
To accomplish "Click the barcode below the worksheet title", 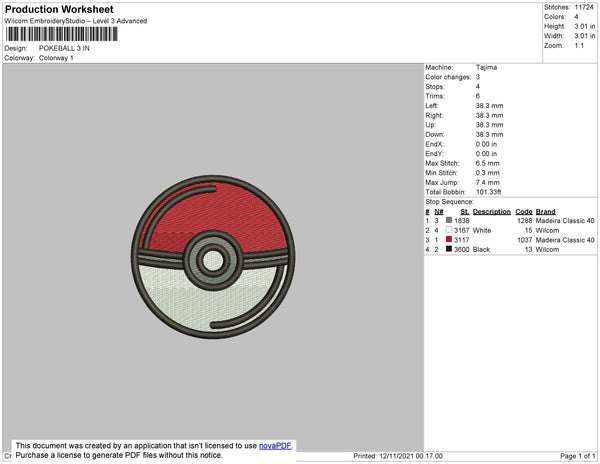I will [60, 33].
